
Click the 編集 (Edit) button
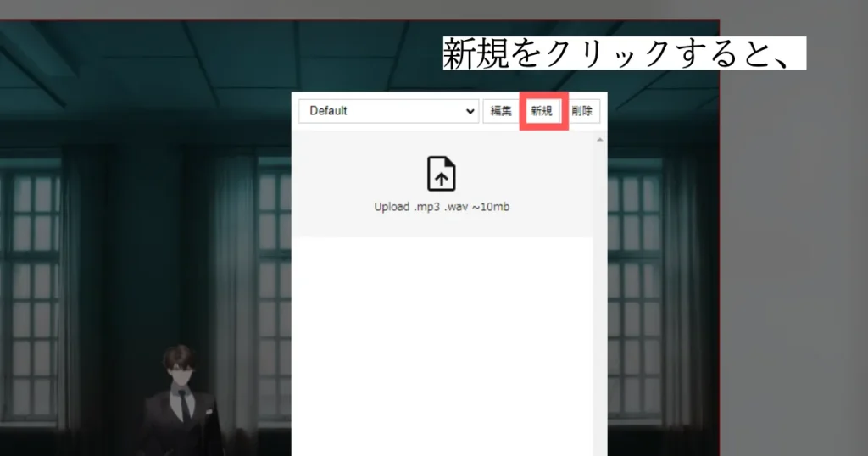point(501,111)
